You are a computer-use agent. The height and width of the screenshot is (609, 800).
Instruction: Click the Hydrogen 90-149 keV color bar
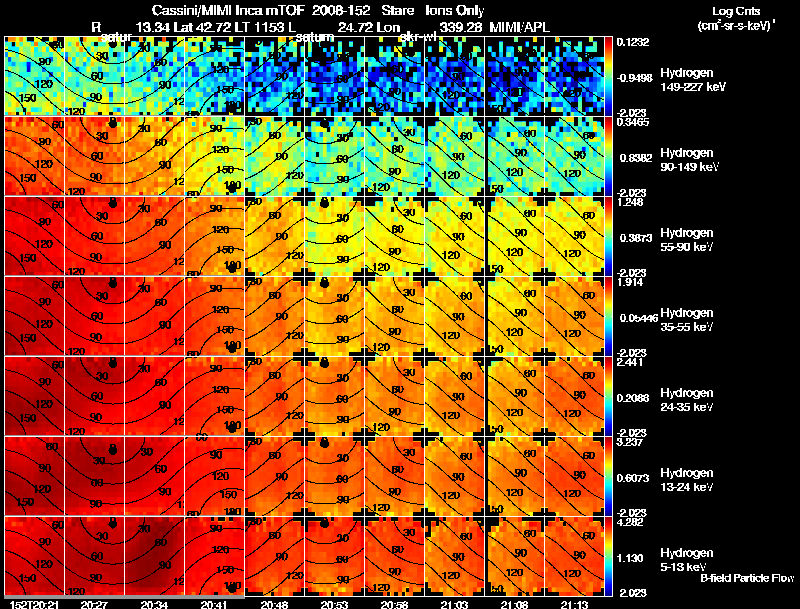[x=608, y=156]
